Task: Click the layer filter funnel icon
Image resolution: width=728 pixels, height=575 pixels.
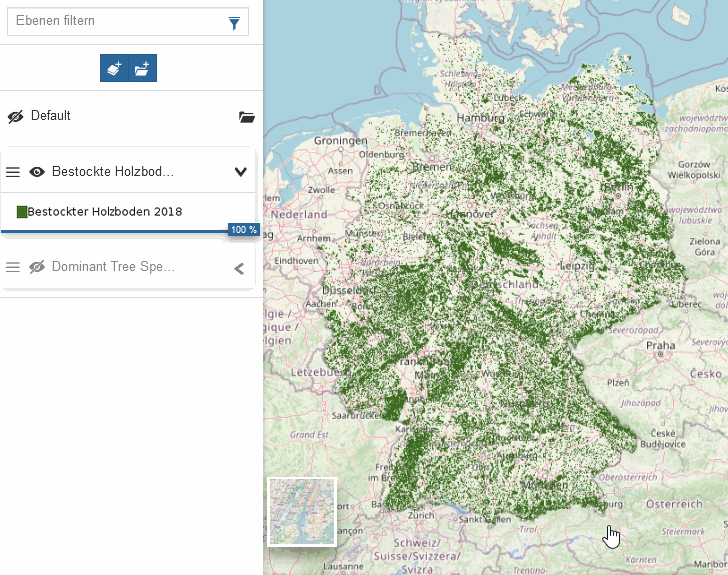Action: pyautogui.click(x=234, y=23)
